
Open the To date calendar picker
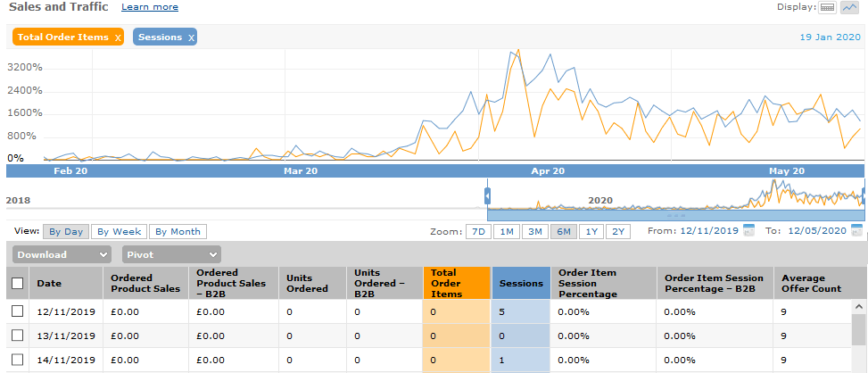pos(856,231)
